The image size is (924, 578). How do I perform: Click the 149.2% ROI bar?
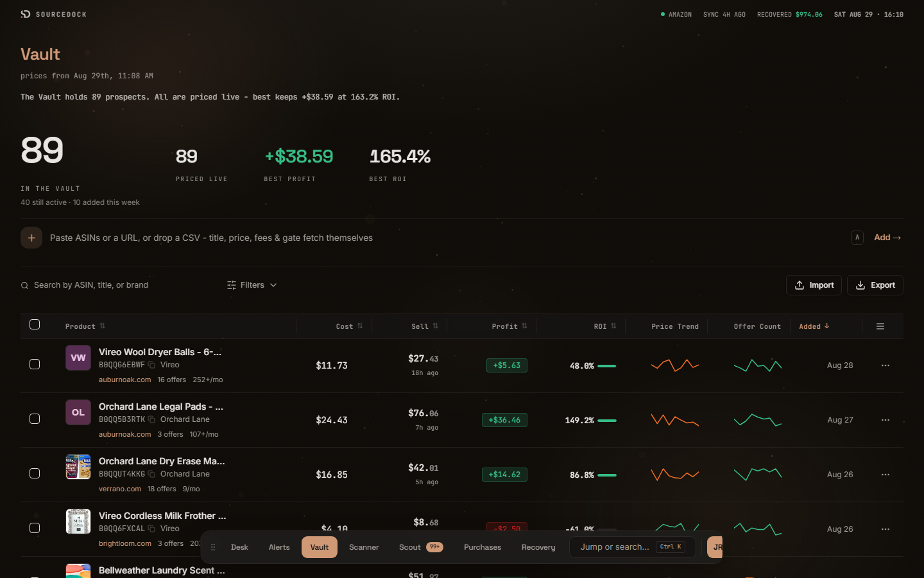coord(606,421)
